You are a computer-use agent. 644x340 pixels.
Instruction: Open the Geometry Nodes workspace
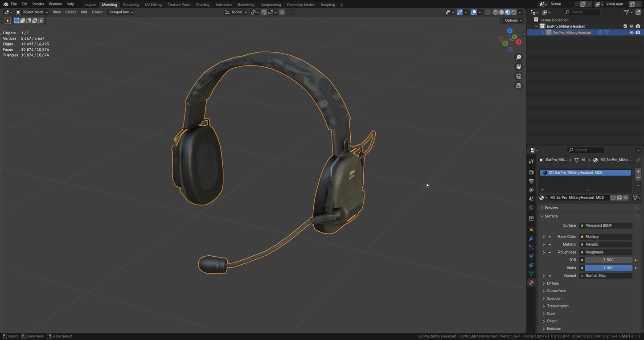coord(300,4)
